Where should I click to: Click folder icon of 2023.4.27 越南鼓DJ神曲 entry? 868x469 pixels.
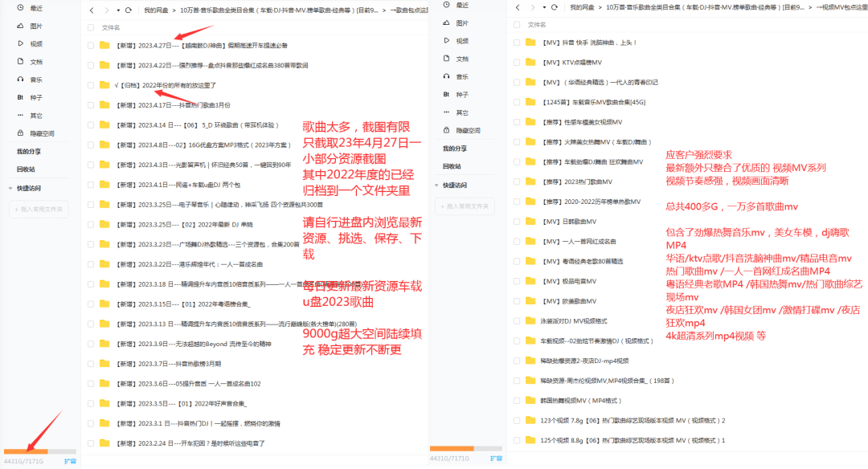tap(104, 46)
